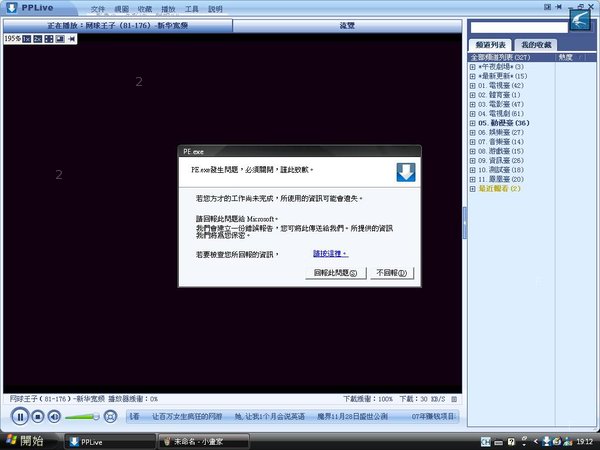The height and width of the screenshot is (450, 600).
Task: Select the 10. 測試臺 (18) row
Action: (501, 170)
